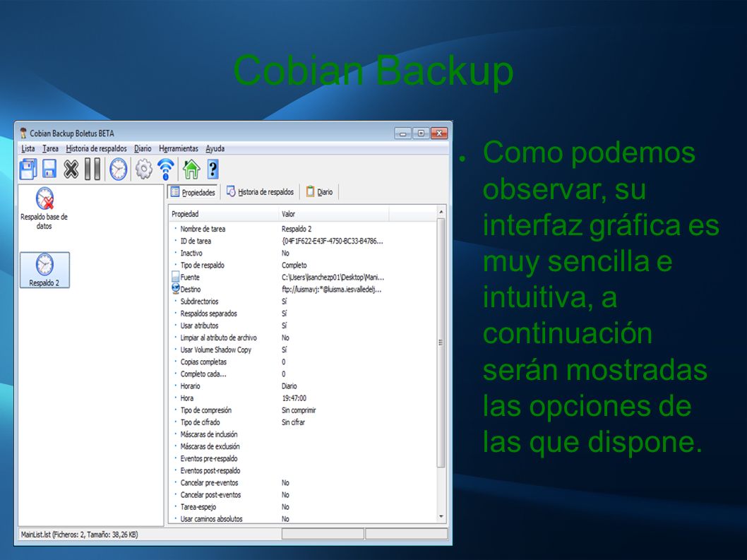Click the properties list vertical scrollbar thumb

pyautogui.click(x=441, y=342)
